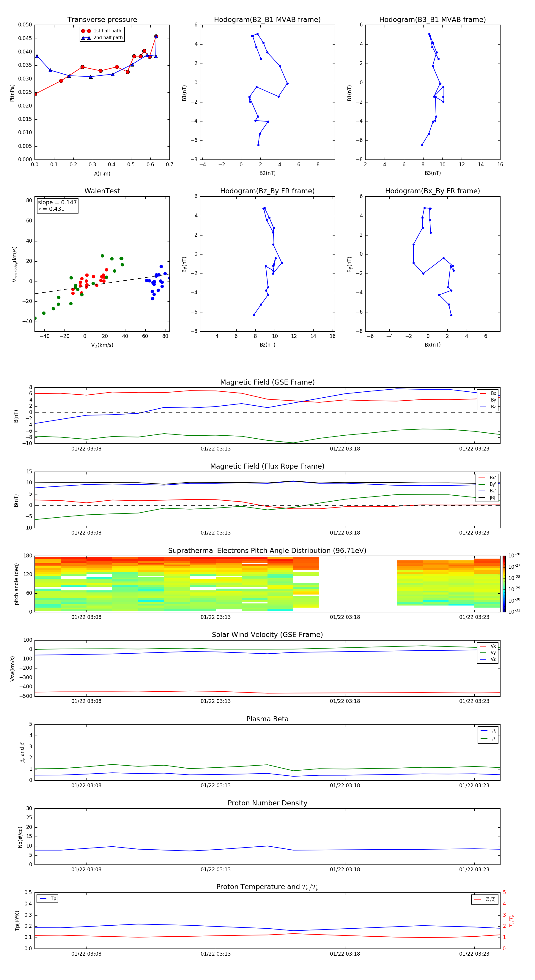Click the 'Hodogram(B2_B1 MVAB frame)' title
535x980 pixels.
[x=267, y=20]
